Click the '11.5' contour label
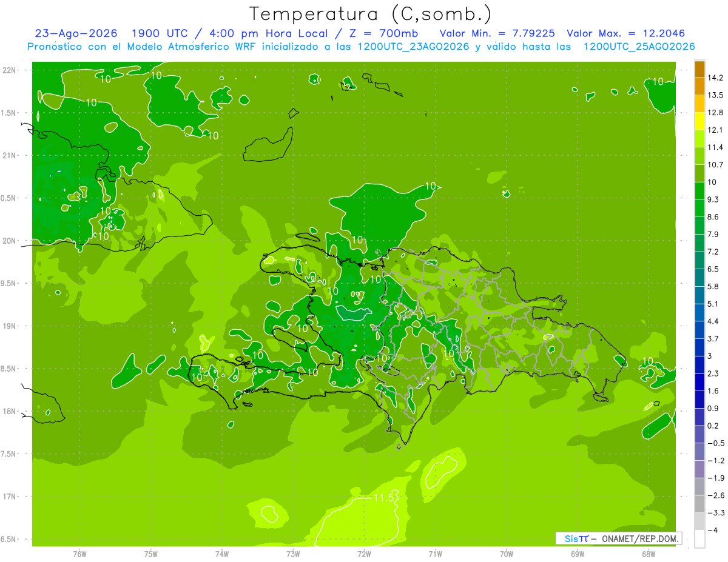 (x=383, y=498)
